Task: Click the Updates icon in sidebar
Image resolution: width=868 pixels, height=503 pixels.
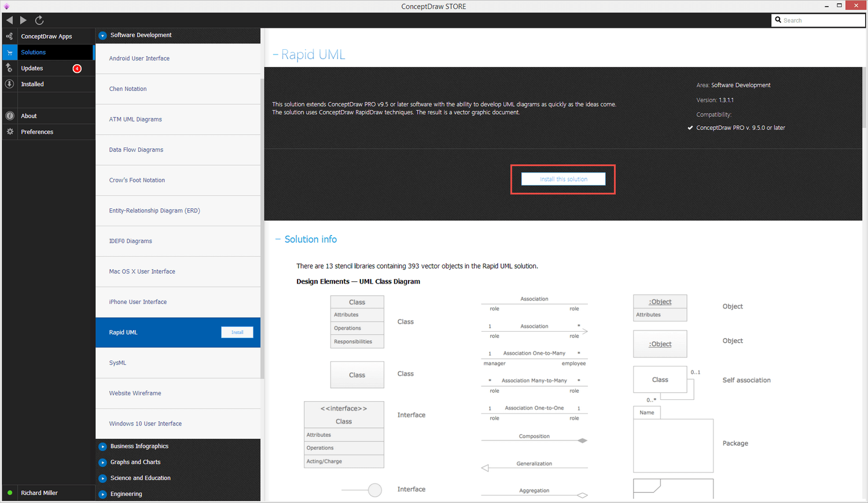Action: pos(9,68)
